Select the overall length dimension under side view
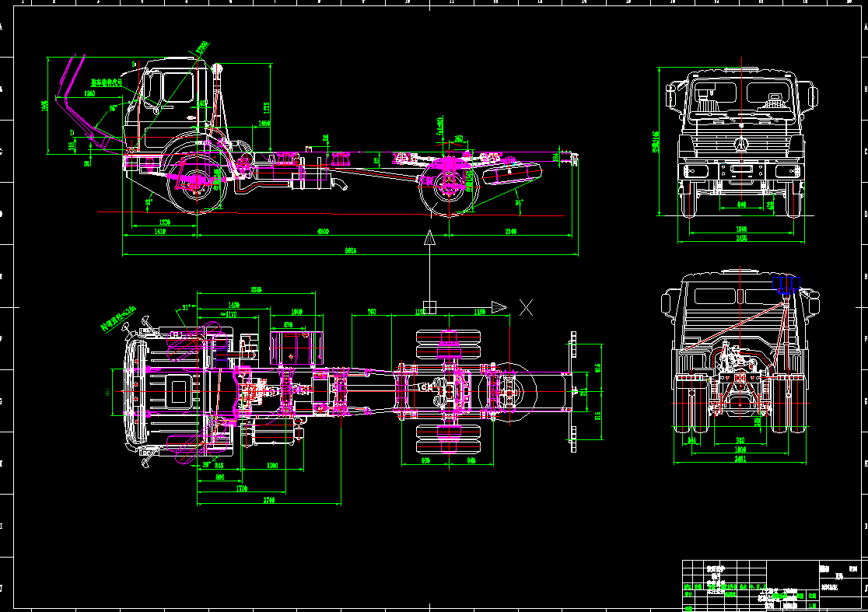The height and width of the screenshot is (612, 868). tap(351, 250)
